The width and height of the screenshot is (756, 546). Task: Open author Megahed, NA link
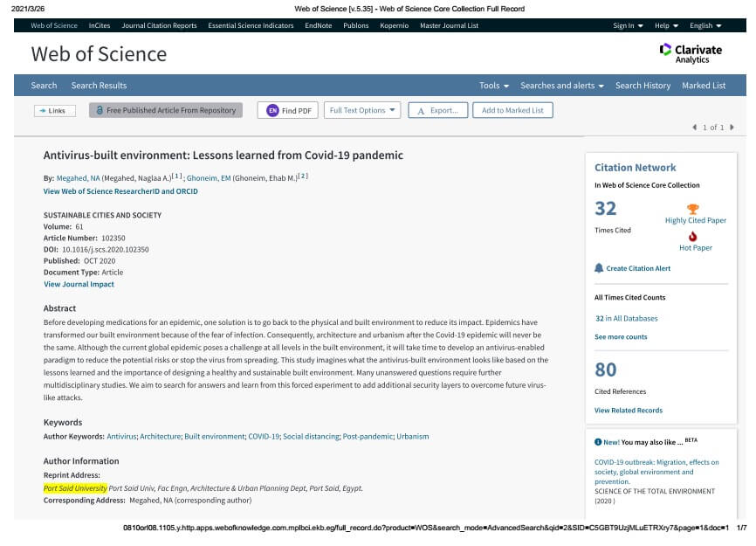click(78, 178)
